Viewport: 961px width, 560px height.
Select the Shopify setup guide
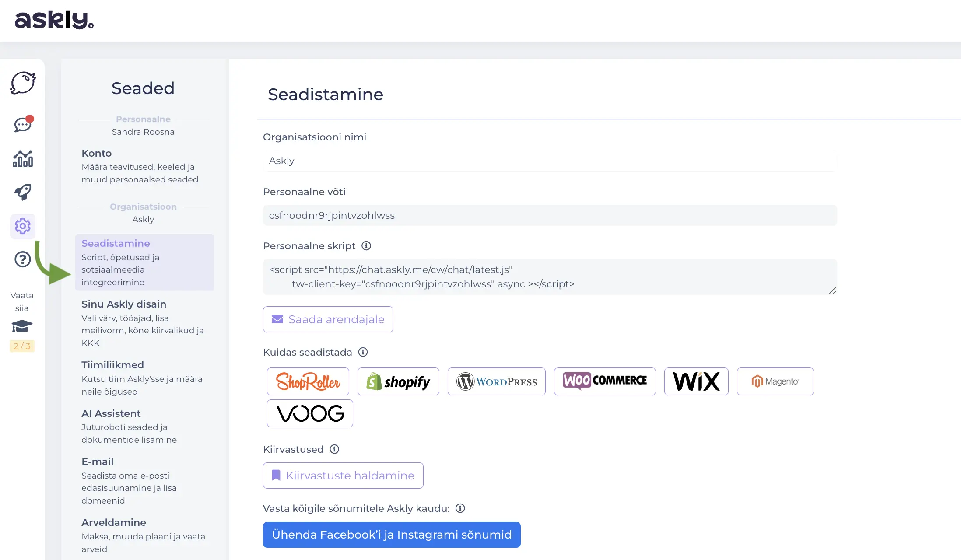pyautogui.click(x=398, y=381)
